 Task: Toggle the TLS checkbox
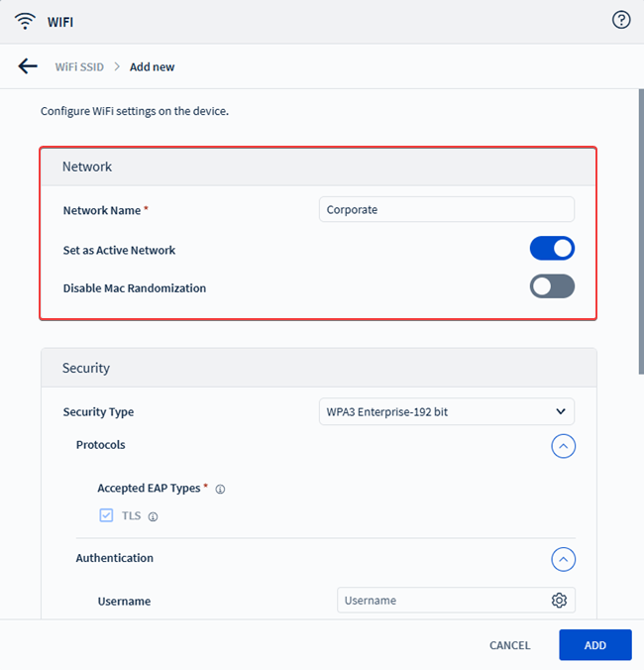pyautogui.click(x=106, y=515)
